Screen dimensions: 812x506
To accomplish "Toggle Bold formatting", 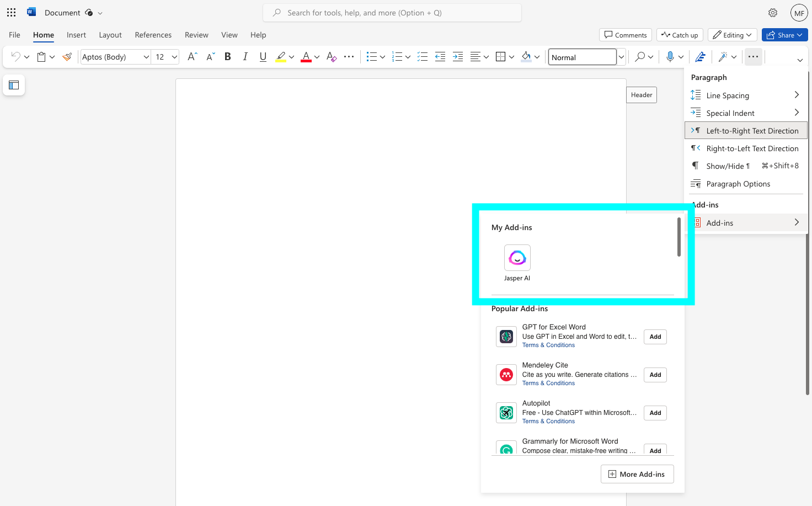I will [x=227, y=56].
